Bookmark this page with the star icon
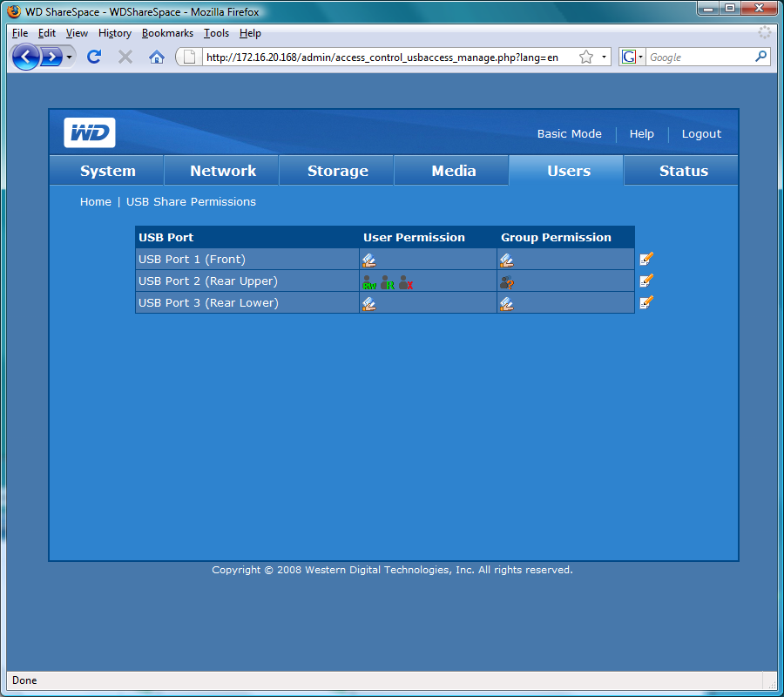The height and width of the screenshot is (697, 784). [586, 57]
